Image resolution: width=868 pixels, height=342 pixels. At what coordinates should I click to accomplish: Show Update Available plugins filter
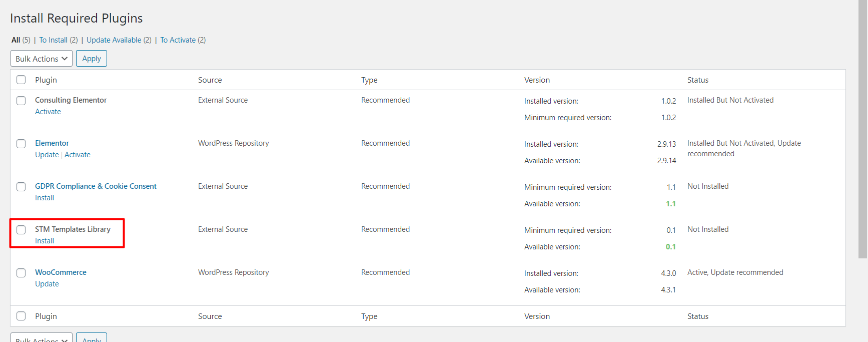click(x=114, y=40)
